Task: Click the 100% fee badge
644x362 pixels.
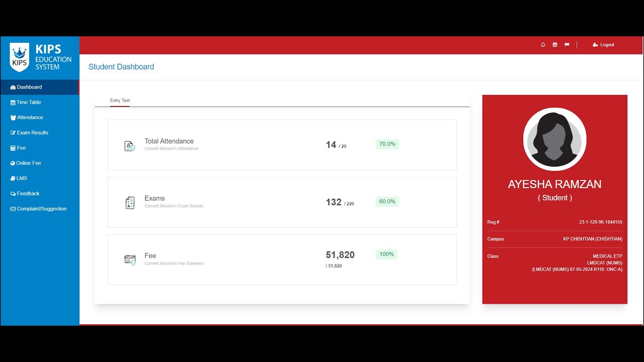Action: point(386,254)
